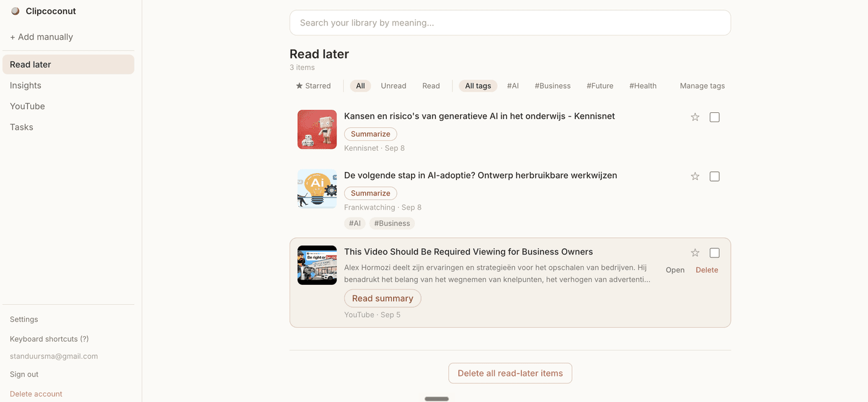The image size is (868, 402).
Task: Click Sign out
Action: [x=24, y=375]
